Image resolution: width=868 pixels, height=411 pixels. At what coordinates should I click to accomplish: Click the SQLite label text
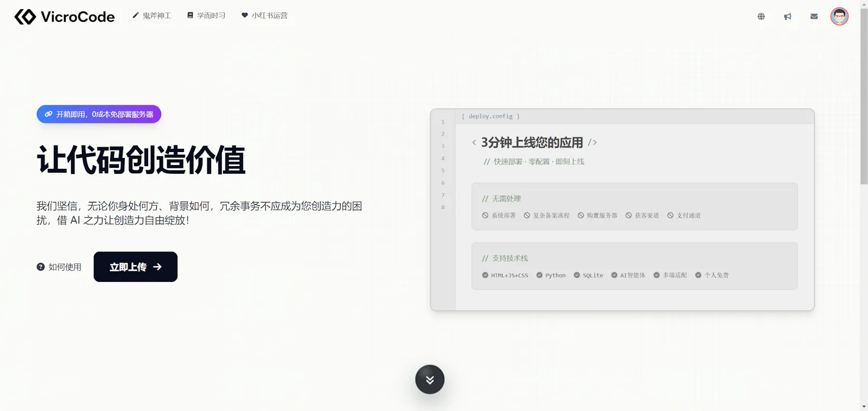593,275
